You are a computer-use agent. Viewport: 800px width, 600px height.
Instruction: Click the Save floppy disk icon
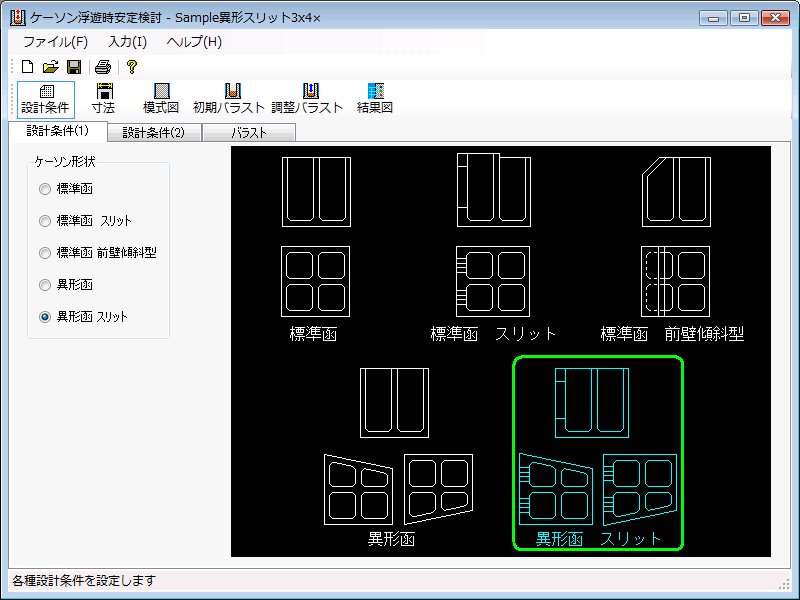(x=73, y=67)
